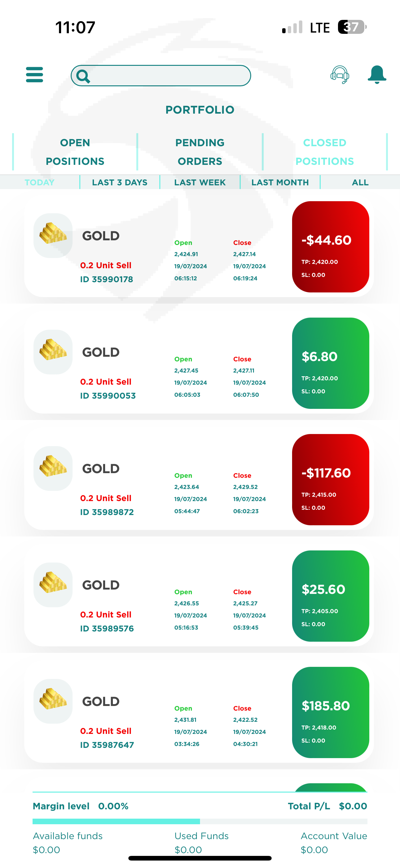This screenshot has height=868, width=400.
Task: Tap the margin level progress bar
Action: coord(200,821)
